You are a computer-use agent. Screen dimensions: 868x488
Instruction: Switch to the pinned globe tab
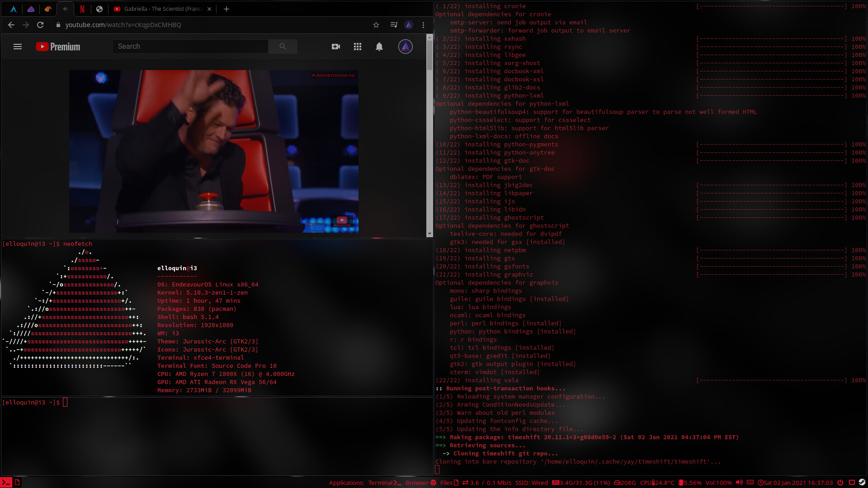coord(99,9)
